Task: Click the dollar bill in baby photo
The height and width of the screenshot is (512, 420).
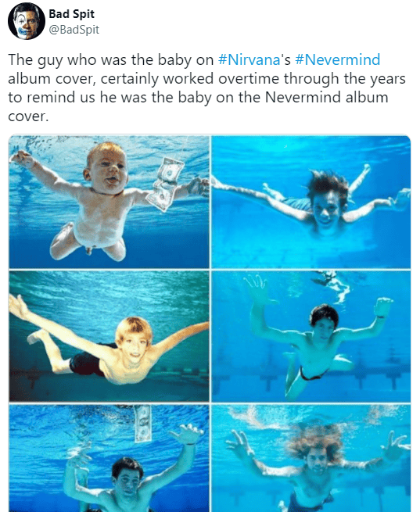Action: coord(166,184)
